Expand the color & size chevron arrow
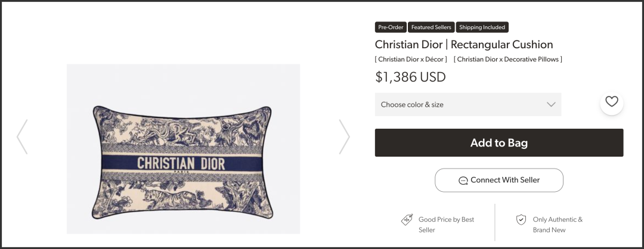The height and width of the screenshot is (249, 644). pos(551,104)
